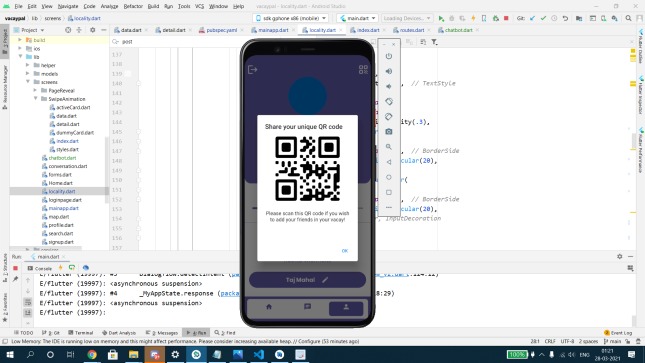This screenshot has height=363, width=645.
Task: Click the locate file target icon in Project panel
Action: point(68,30)
